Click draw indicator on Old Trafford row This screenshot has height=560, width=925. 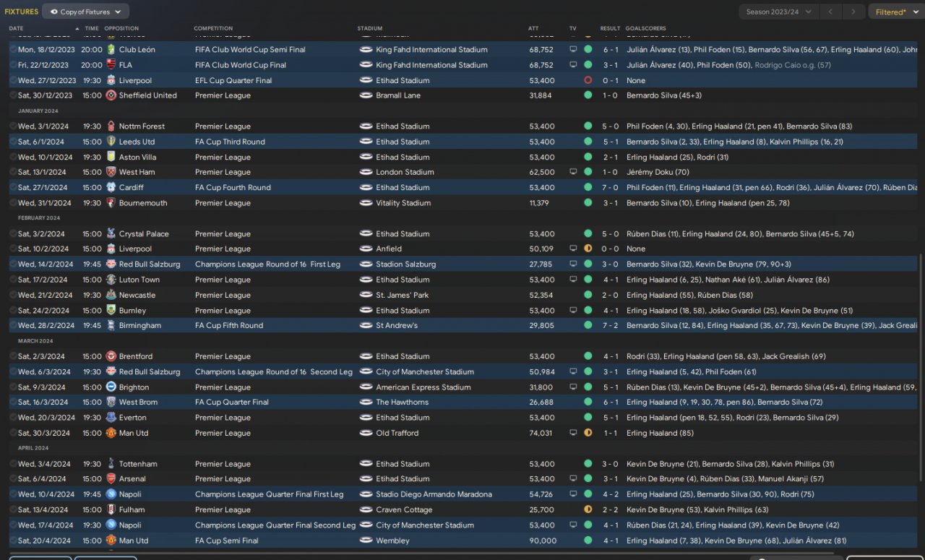(x=588, y=433)
